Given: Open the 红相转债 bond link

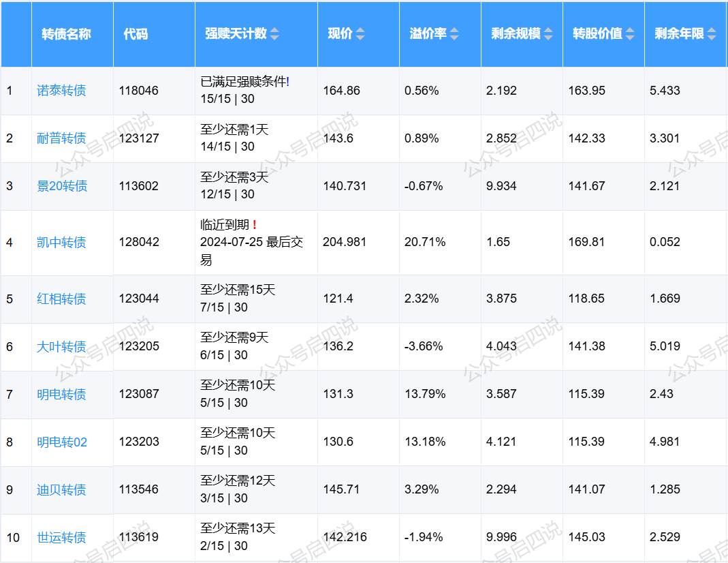Looking at the screenshot, I should point(61,299).
